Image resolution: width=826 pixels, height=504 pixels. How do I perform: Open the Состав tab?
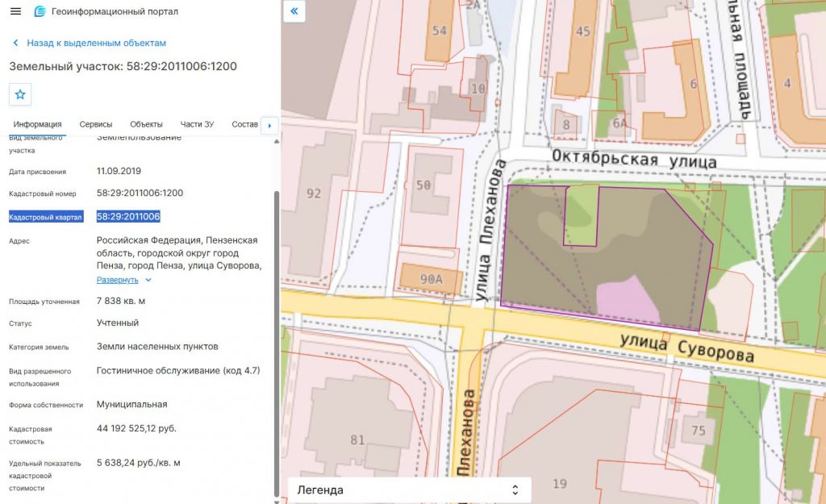[244, 124]
